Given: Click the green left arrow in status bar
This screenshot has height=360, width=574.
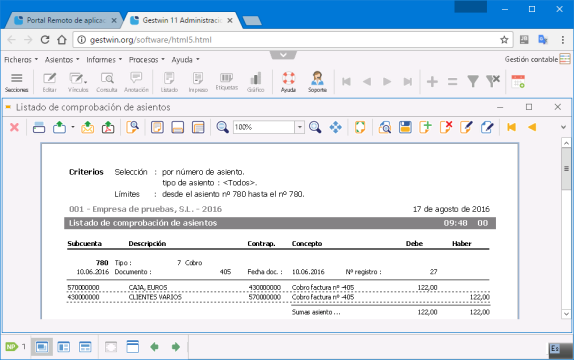Looking at the screenshot, I should [x=154, y=347].
